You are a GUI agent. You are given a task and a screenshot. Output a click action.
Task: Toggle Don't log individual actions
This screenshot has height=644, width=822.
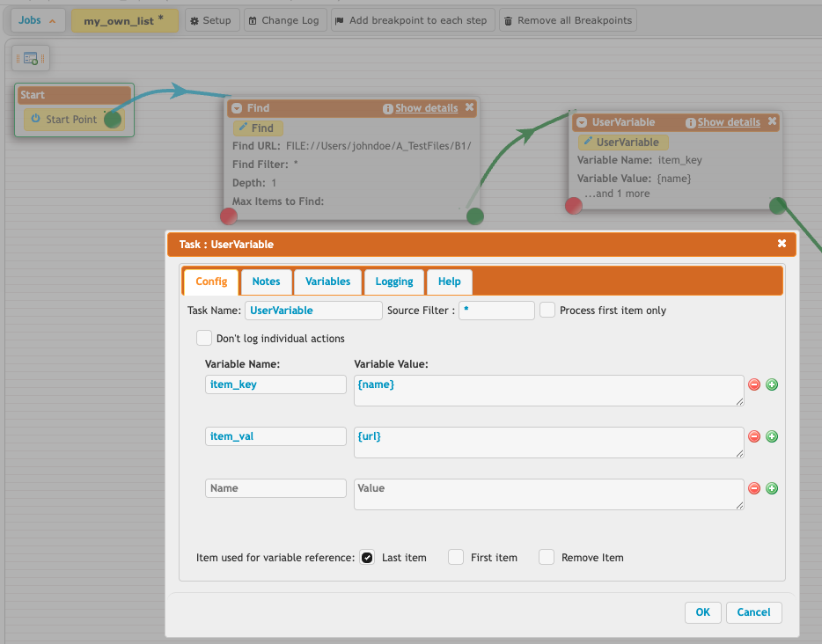[204, 338]
